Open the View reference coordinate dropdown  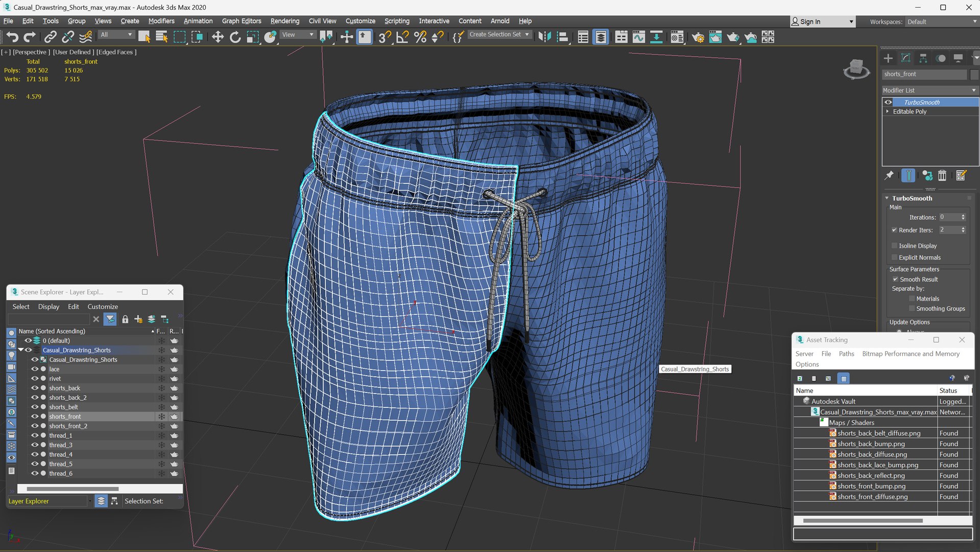298,35
